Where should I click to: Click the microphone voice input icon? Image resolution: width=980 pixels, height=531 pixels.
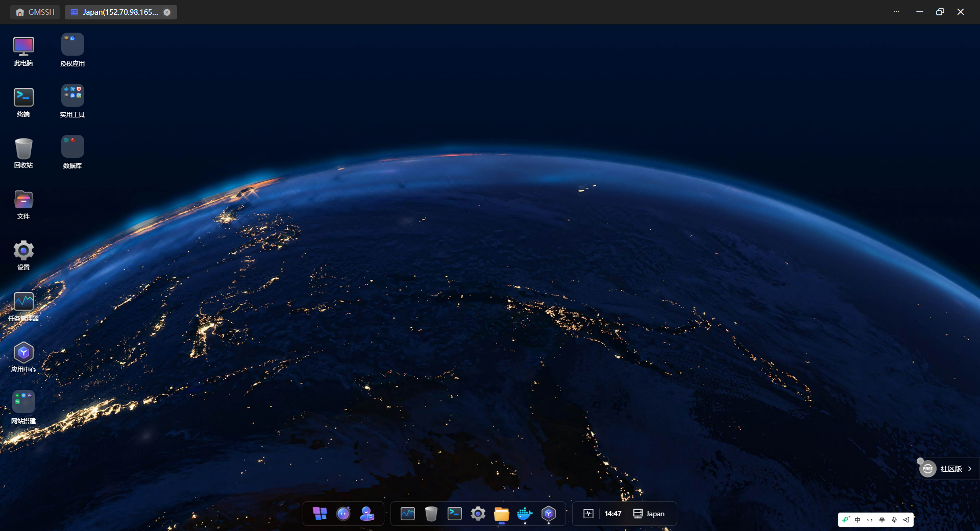click(894, 520)
